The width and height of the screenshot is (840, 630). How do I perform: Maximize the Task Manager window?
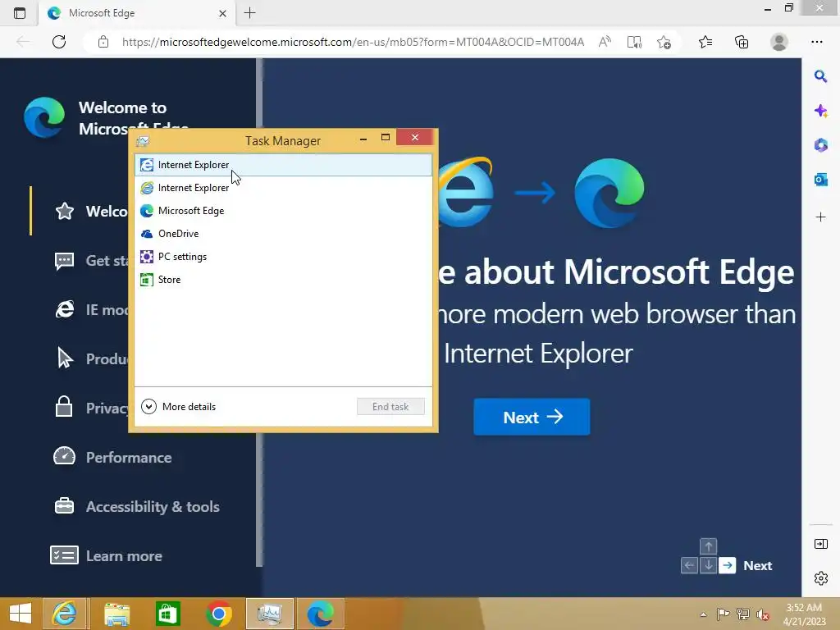coord(386,138)
